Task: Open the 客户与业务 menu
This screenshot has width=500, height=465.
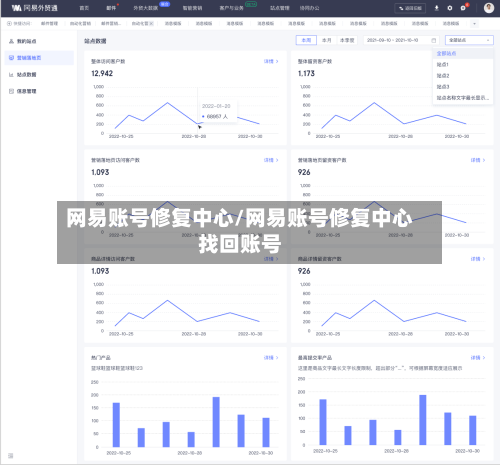Action: 231,8
